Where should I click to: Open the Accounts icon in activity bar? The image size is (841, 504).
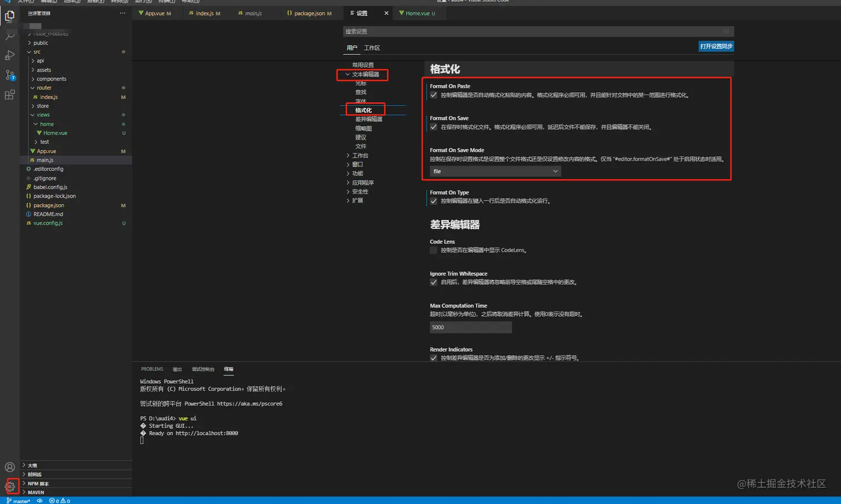click(x=9, y=467)
